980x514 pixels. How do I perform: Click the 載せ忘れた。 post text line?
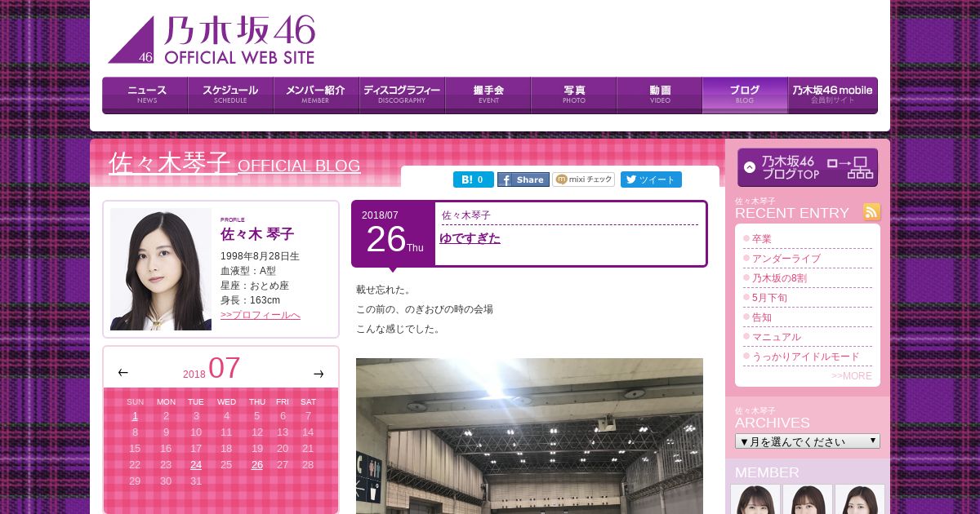tap(384, 290)
